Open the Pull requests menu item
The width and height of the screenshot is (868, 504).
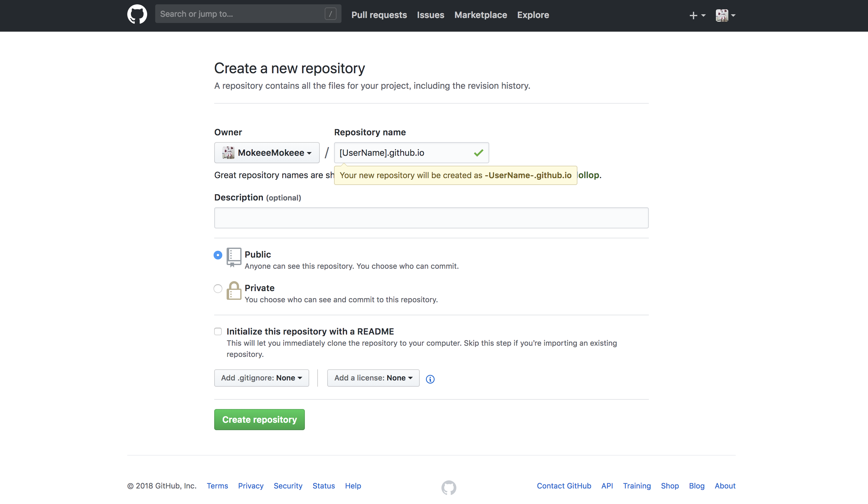coord(379,15)
